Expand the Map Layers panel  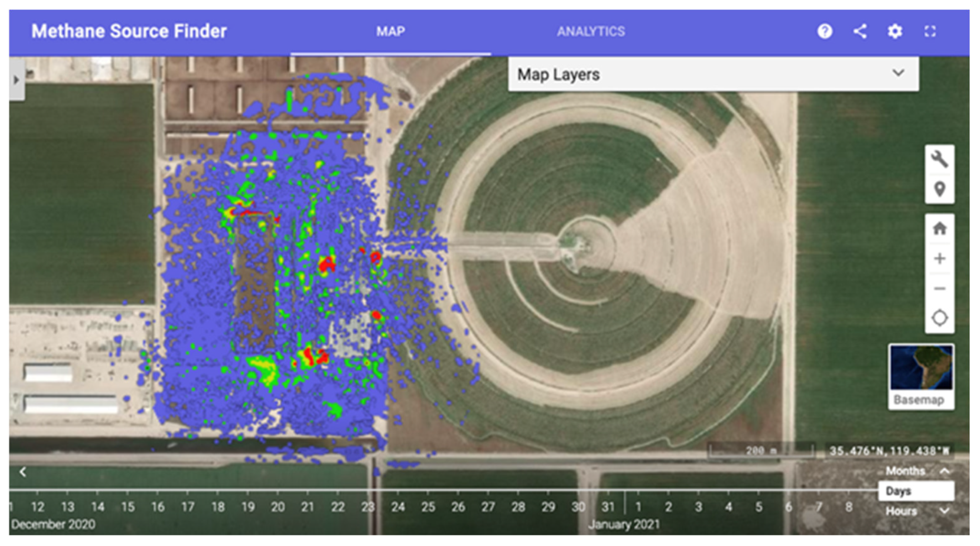pos(899,74)
